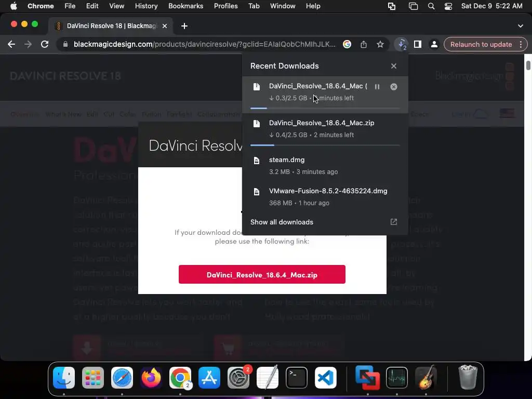Viewport: 532px width, 399px height.
Task: Open Activity Monitor from the Dock
Action: pos(396,378)
